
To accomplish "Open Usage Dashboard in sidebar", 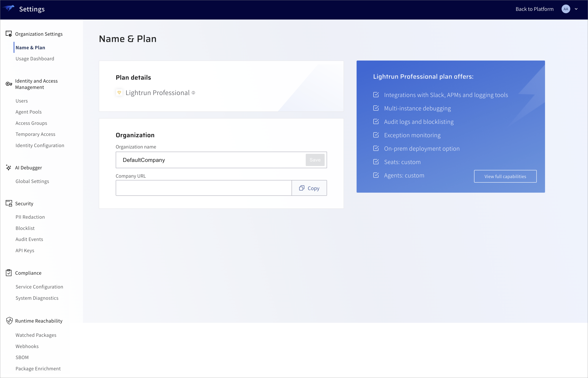I will click(x=35, y=59).
